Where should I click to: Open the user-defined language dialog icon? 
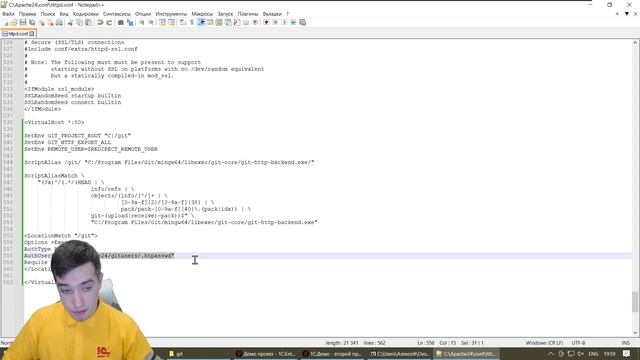[210, 22]
